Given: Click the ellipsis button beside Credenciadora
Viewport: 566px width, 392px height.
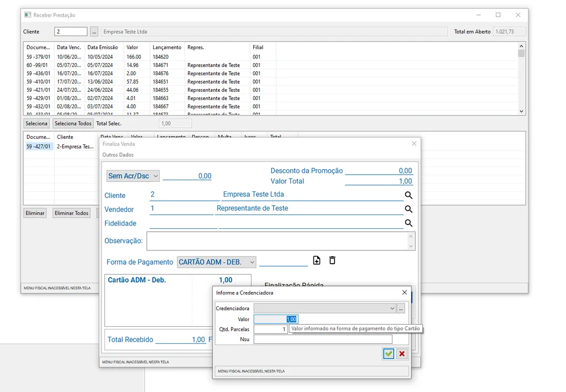Looking at the screenshot, I should coord(401,309).
